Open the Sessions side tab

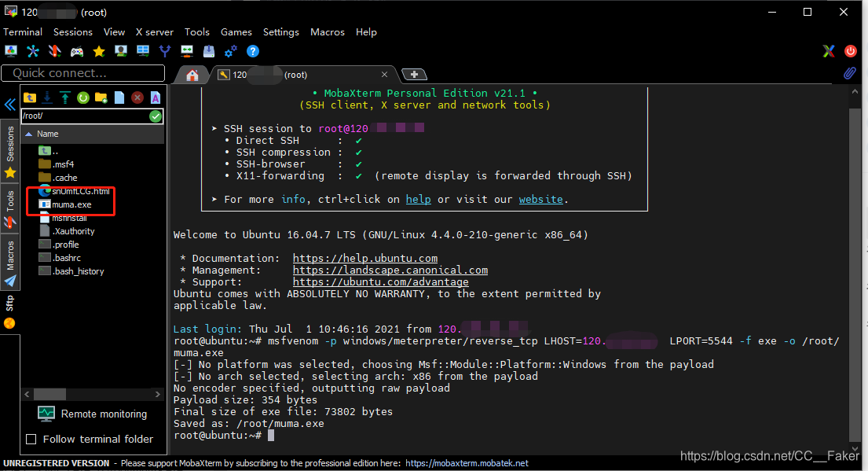click(x=10, y=152)
